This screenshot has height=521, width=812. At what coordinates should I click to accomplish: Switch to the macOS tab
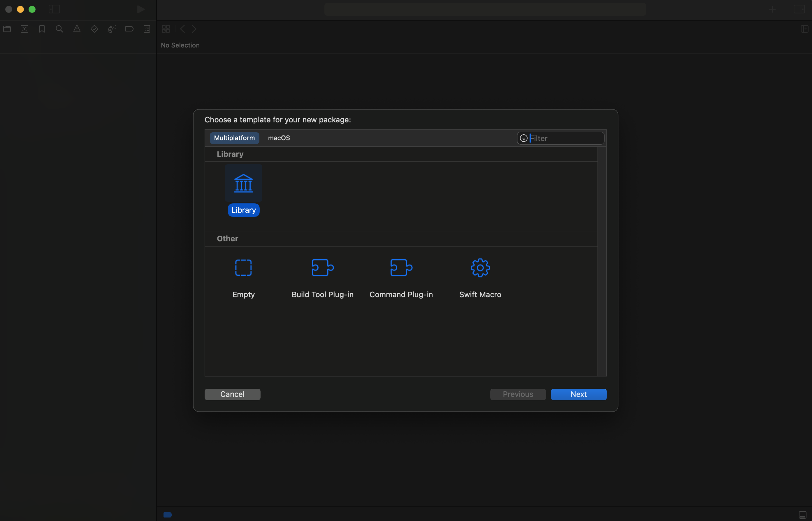click(x=279, y=138)
